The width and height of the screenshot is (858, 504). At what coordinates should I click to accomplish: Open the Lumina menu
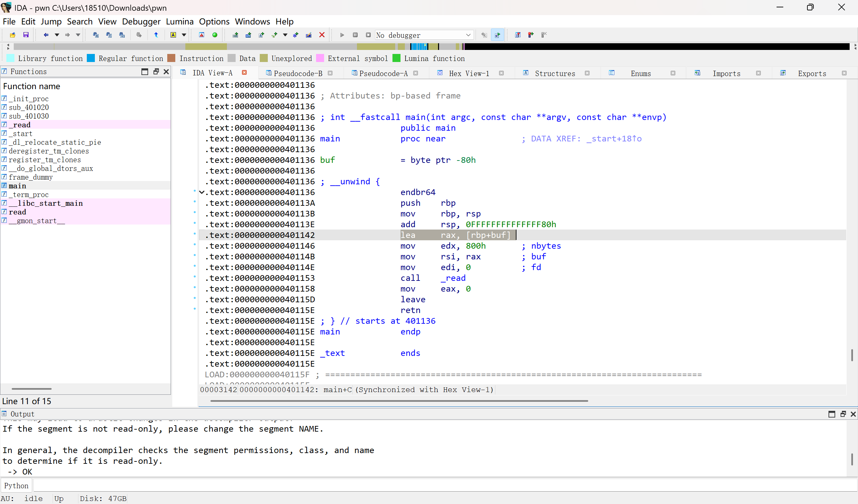pyautogui.click(x=179, y=21)
